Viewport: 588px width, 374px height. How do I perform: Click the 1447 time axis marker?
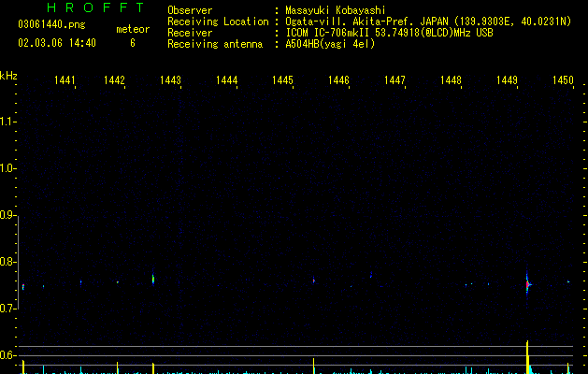[394, 80]
